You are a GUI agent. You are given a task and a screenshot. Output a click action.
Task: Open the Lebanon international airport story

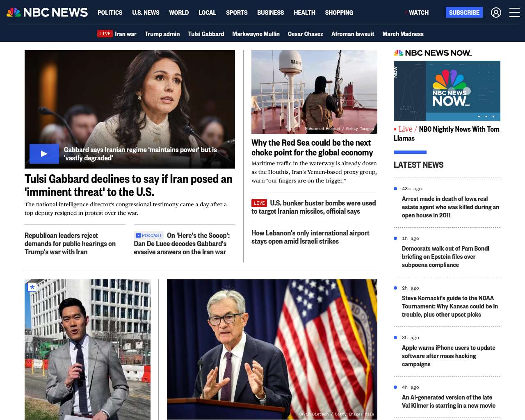(310, 237)
